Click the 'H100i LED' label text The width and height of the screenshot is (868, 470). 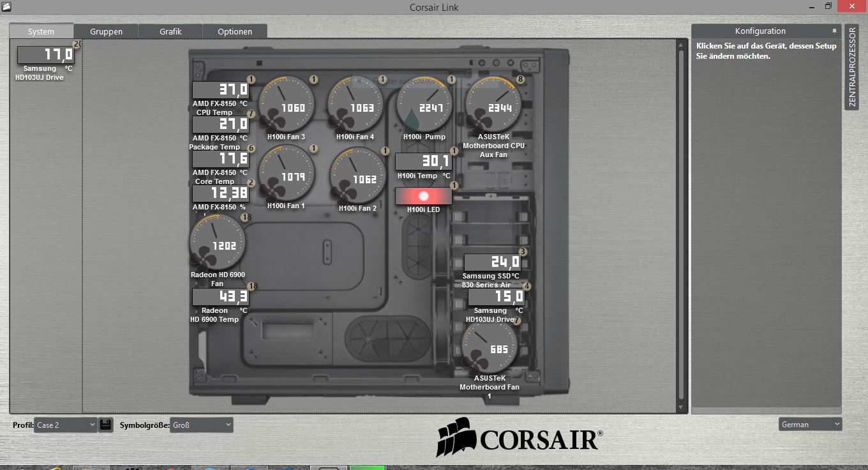tap(423, 209)
